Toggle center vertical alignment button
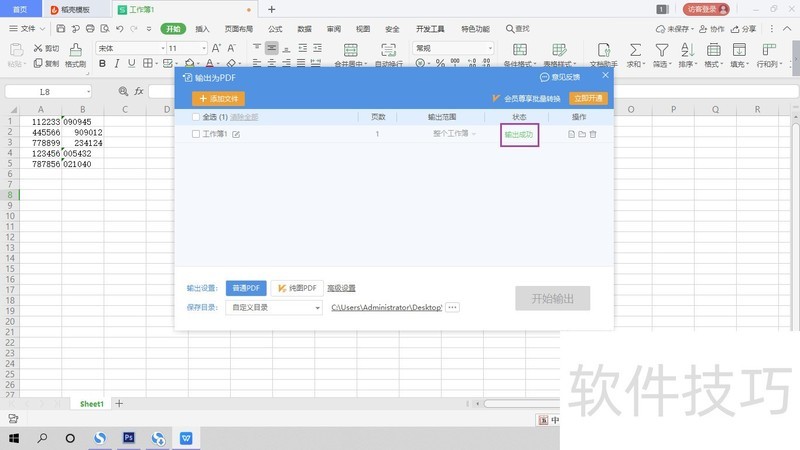Screen dimensions: 800x450 [271, 48]
